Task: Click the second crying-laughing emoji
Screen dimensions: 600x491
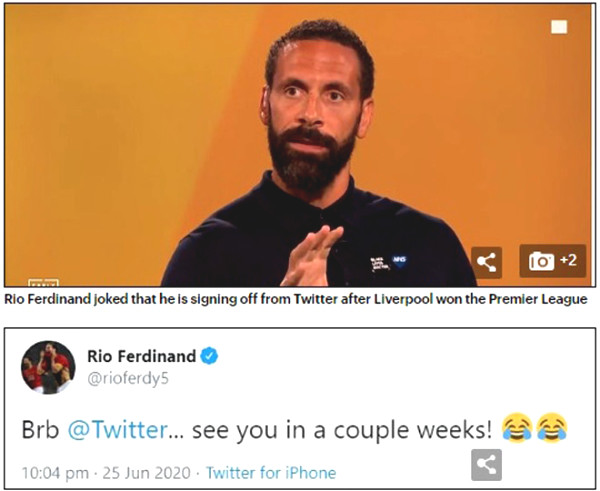Action: tap(552, 428)
